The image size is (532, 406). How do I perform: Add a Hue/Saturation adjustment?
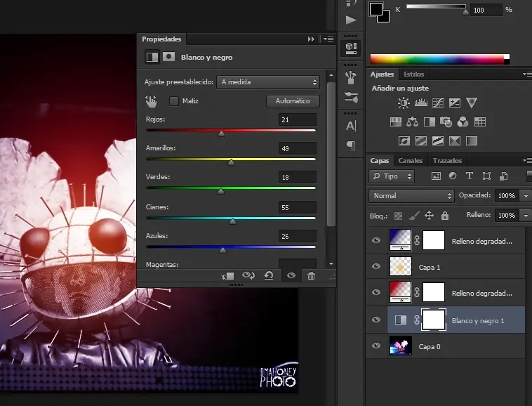coord(396,122)
